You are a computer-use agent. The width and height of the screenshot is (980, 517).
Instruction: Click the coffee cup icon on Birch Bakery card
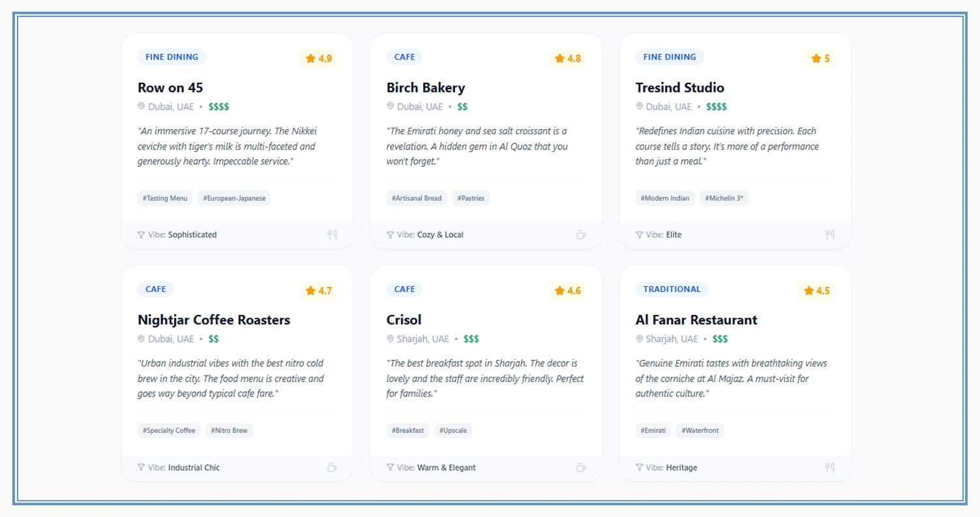point(581,235)
